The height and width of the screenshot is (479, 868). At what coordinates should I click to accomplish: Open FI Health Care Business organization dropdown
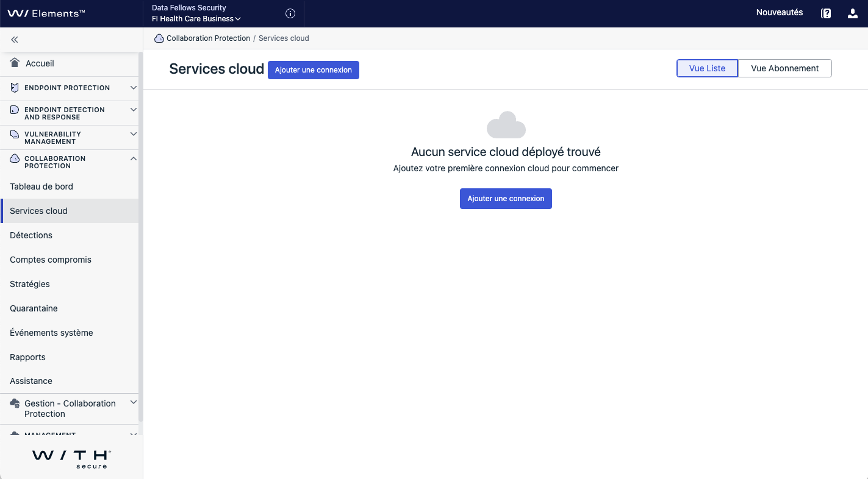196,19
